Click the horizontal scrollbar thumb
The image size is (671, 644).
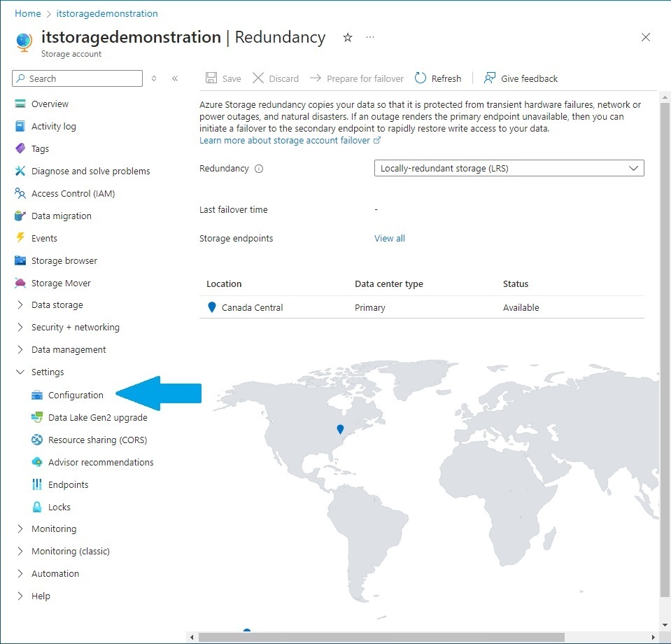(381, 637)
